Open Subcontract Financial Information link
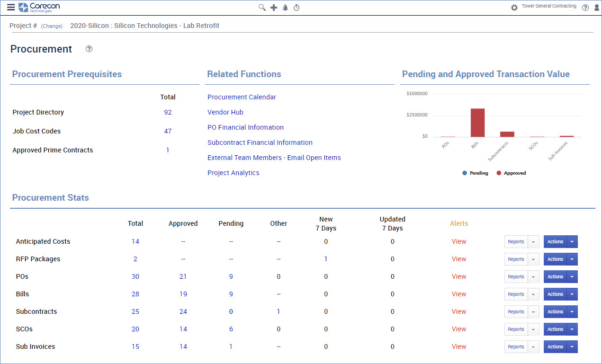Image resolution: width=602 pixels, height=364 pixels. pos(260,142)
